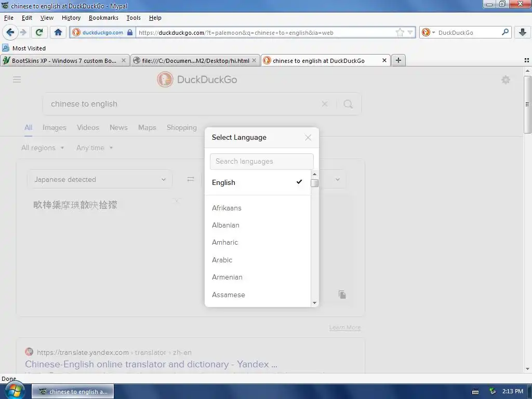
Task: Click the DuckDuckGo logo
Action: 197,79
